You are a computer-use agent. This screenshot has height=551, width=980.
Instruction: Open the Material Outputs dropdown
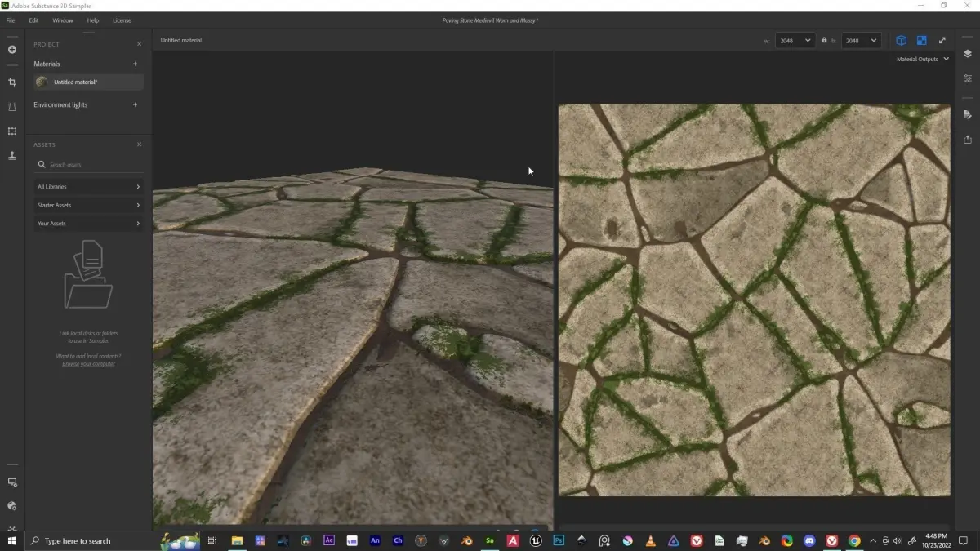coord(923,59)
